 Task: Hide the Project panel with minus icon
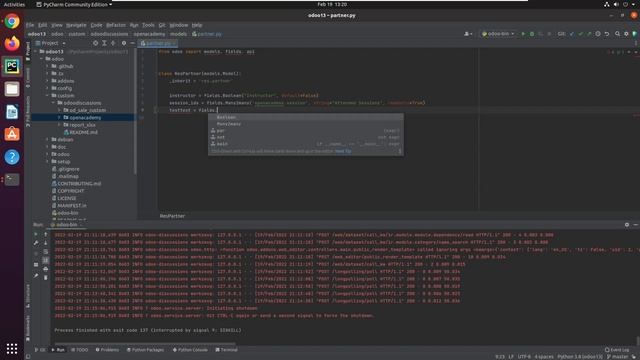point(132,43)
